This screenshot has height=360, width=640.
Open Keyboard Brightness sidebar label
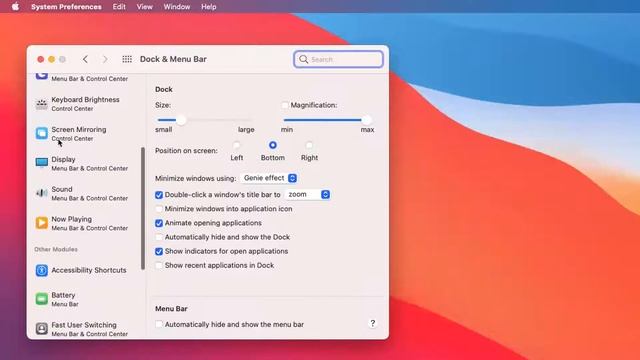(x=85, y=100)
